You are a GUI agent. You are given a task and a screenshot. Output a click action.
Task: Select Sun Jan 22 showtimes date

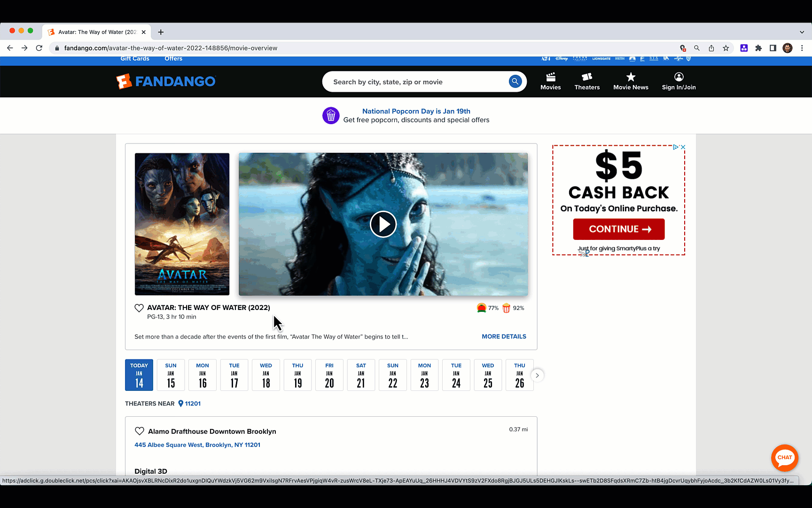[393, 375]
